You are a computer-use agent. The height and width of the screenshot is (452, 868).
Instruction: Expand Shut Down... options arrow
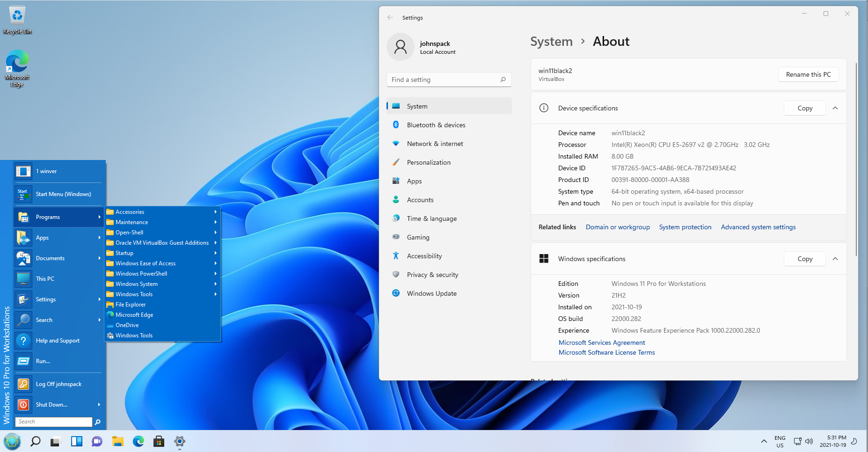pos(99,405)
